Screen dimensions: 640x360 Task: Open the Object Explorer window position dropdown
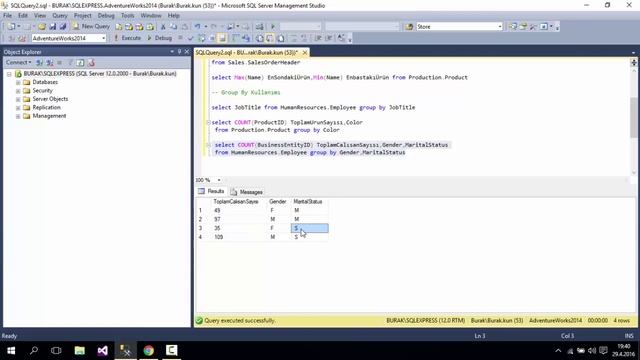172,52
